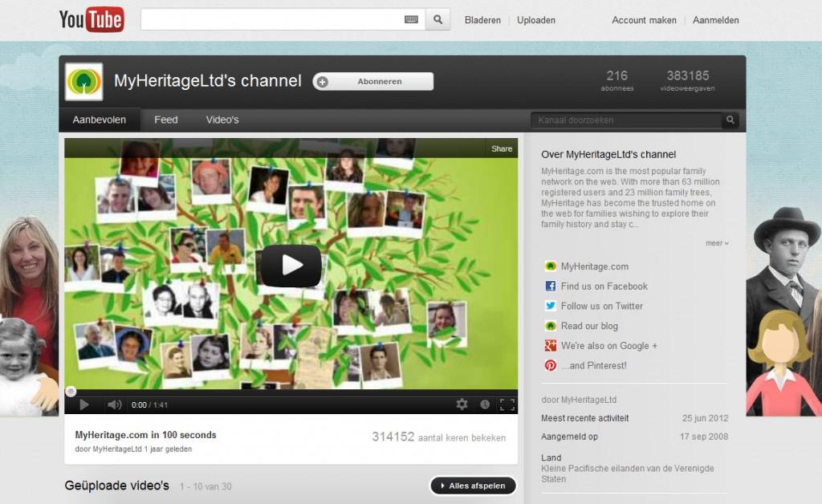Viewport: 822px width, 504px height.
Task: Open the Follow us on Twitter link
Action: 601,306
